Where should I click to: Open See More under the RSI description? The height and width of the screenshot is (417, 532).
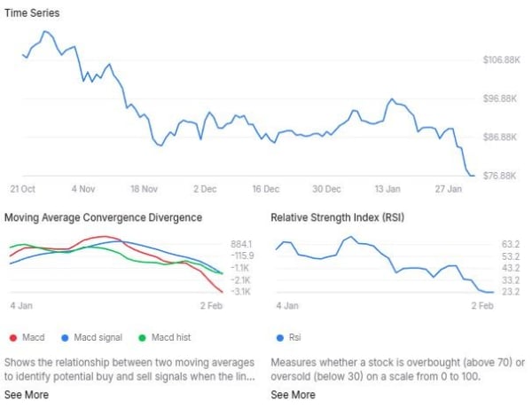coord(293,395)
